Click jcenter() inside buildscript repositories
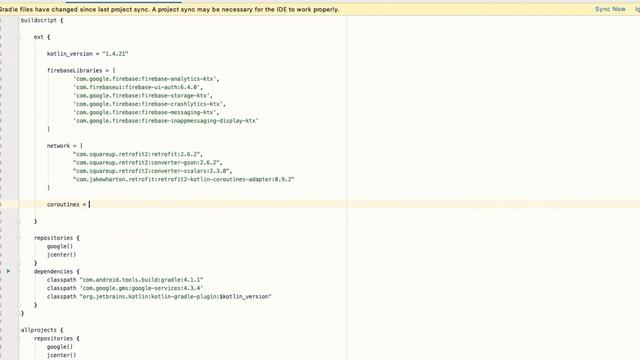640x360 pixels. (61, 255)
